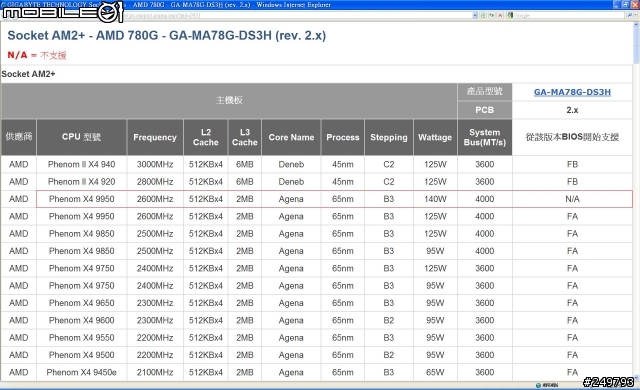Click '6MB' L3 cache in Phenom II X4 940 row
Viewport: 640px width, 390px height.
click(244, 164)
